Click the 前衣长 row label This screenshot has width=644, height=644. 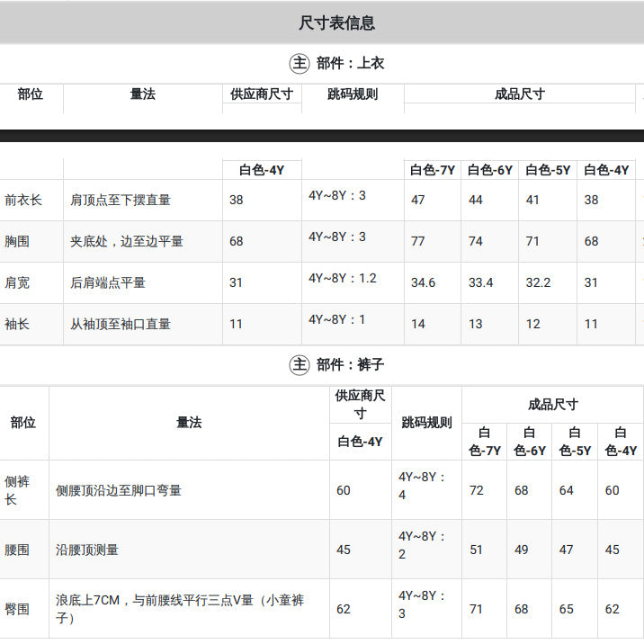(23, 200)
